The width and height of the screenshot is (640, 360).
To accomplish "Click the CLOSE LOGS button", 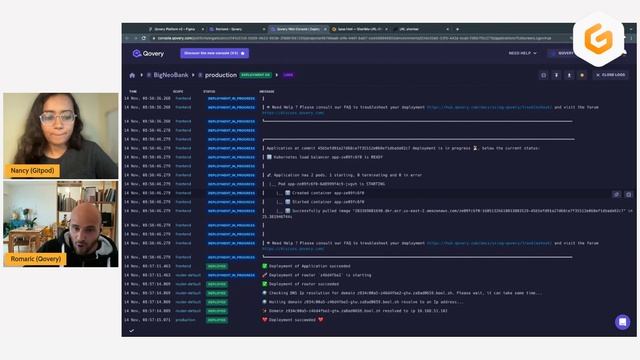I will [611, 75].
